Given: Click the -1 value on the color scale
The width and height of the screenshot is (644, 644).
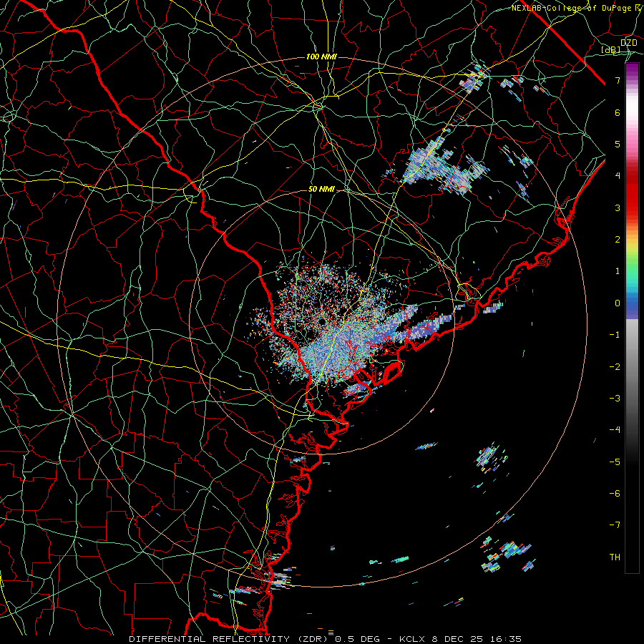Looking at the screenshot, I should point(615,335).
